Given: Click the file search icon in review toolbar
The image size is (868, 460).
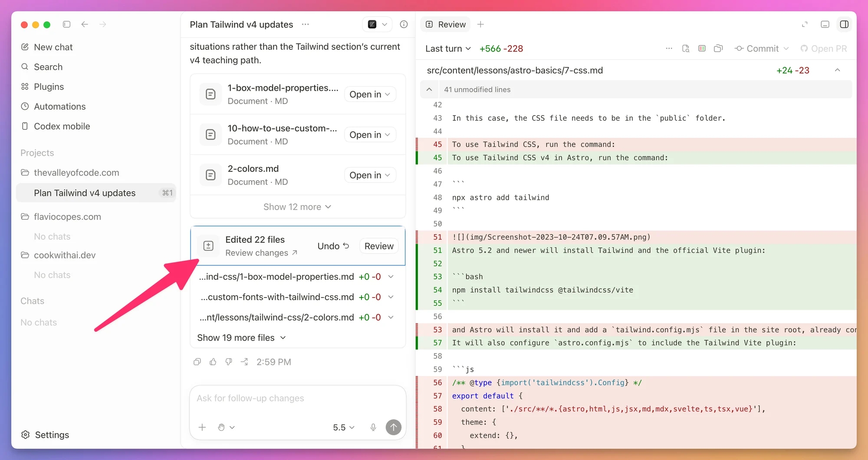Looking at the screenshot, I should click(x=686, y=49).
